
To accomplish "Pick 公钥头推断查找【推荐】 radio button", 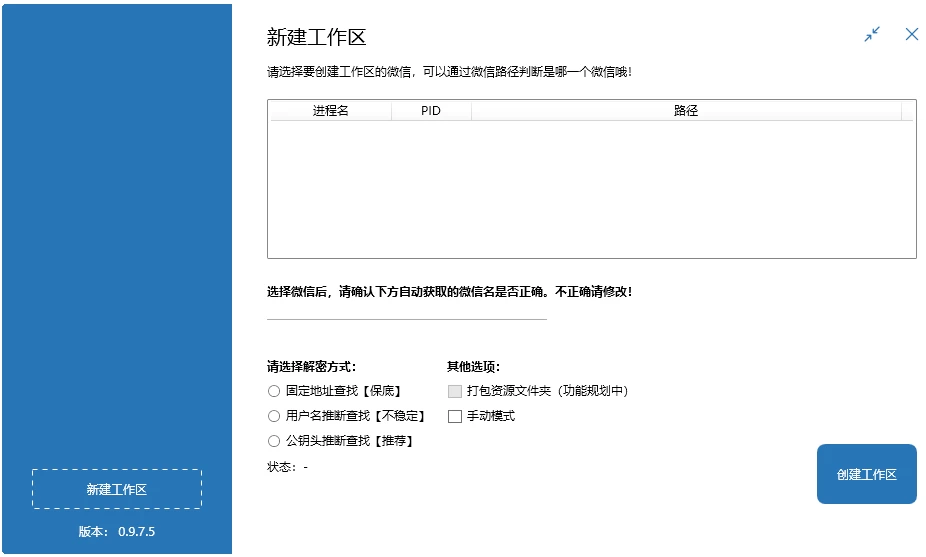I will pos(274,441).
